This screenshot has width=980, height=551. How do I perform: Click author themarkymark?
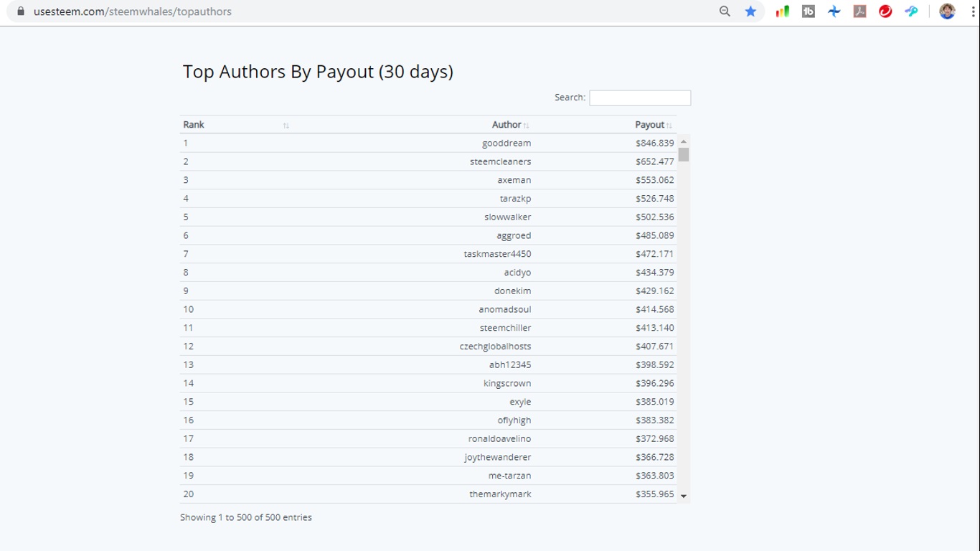[501, 494]
